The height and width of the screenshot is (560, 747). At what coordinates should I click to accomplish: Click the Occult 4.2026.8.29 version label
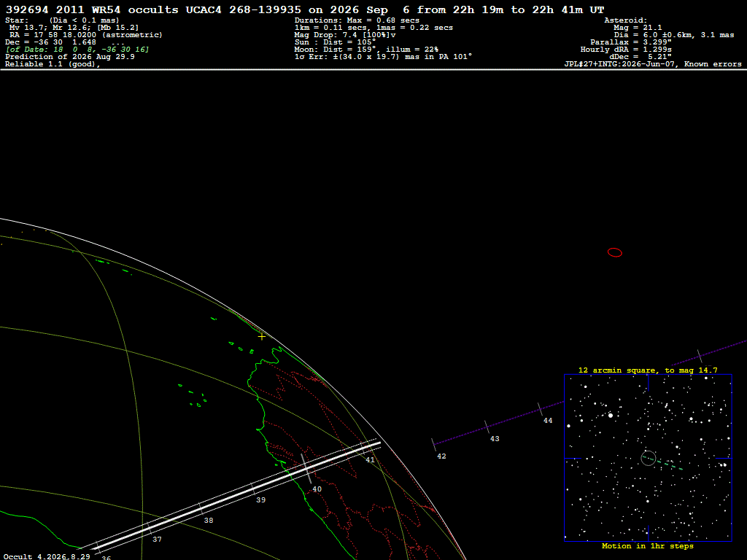point(47,556)
